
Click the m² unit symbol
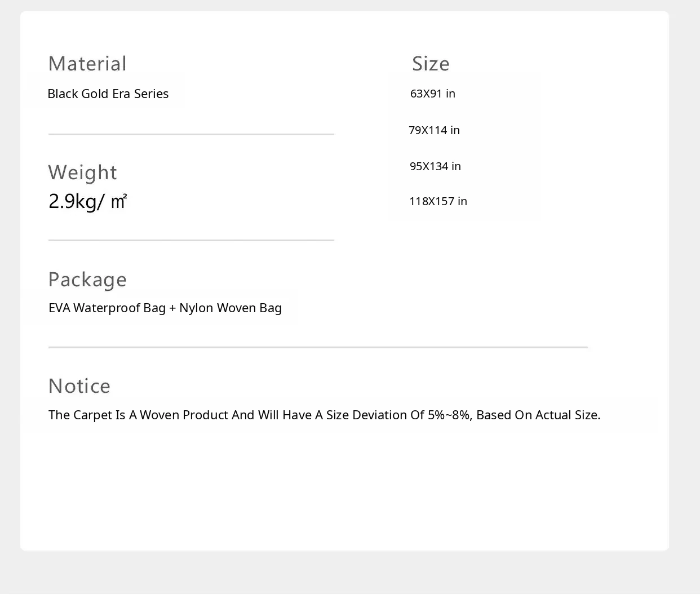coord(118,201)
